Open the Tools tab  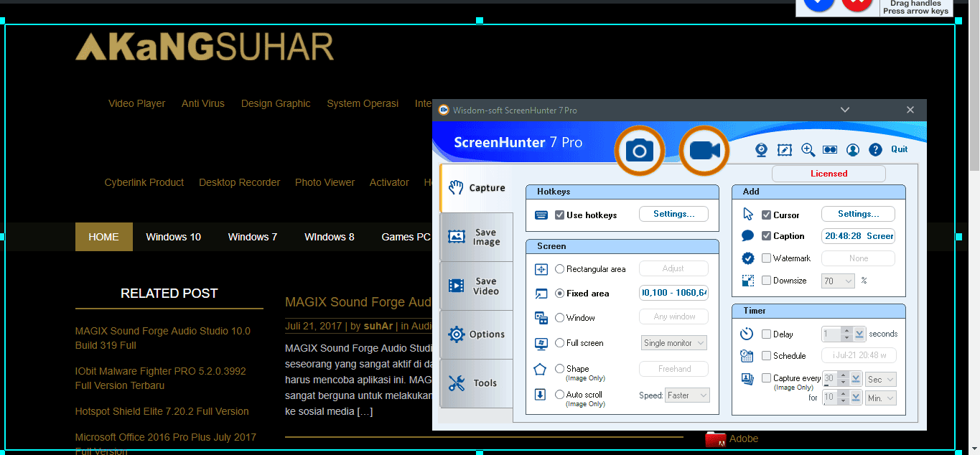click(476, 383)
